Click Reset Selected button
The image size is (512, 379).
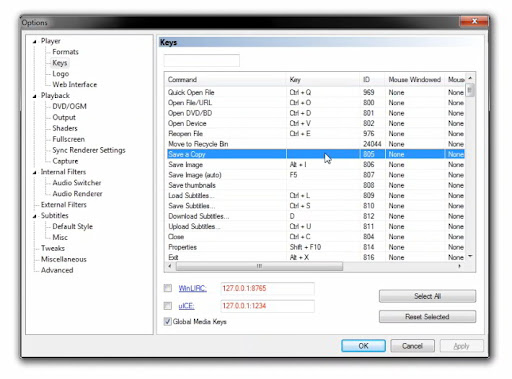pos(427,317)
